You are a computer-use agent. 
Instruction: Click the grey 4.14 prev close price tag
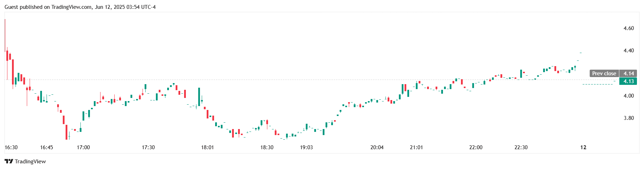coord(628,74)
